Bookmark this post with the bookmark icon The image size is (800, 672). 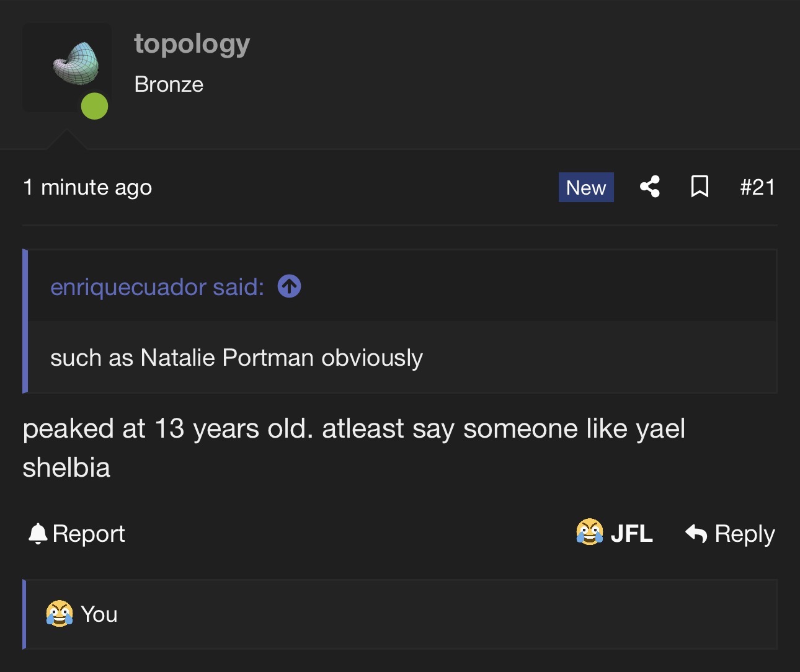[700, 187]
